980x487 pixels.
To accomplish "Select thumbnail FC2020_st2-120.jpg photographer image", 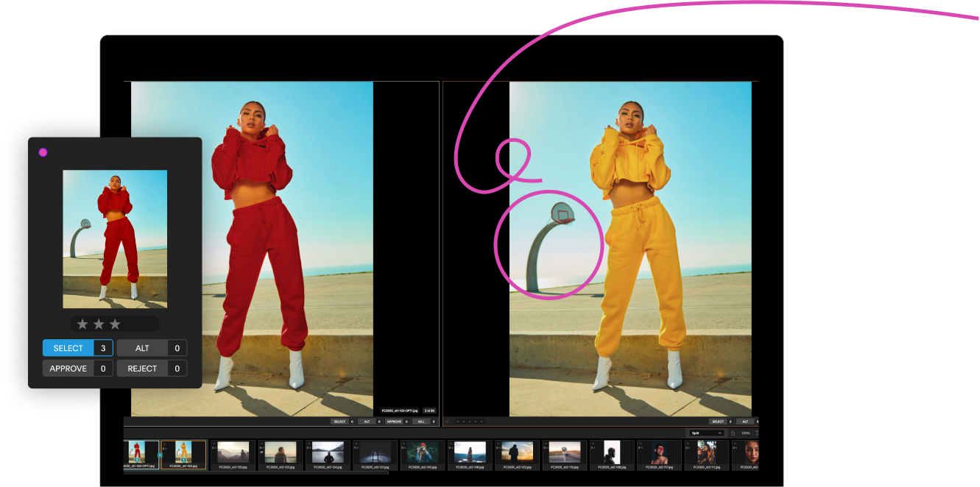I will coord(423,455).
